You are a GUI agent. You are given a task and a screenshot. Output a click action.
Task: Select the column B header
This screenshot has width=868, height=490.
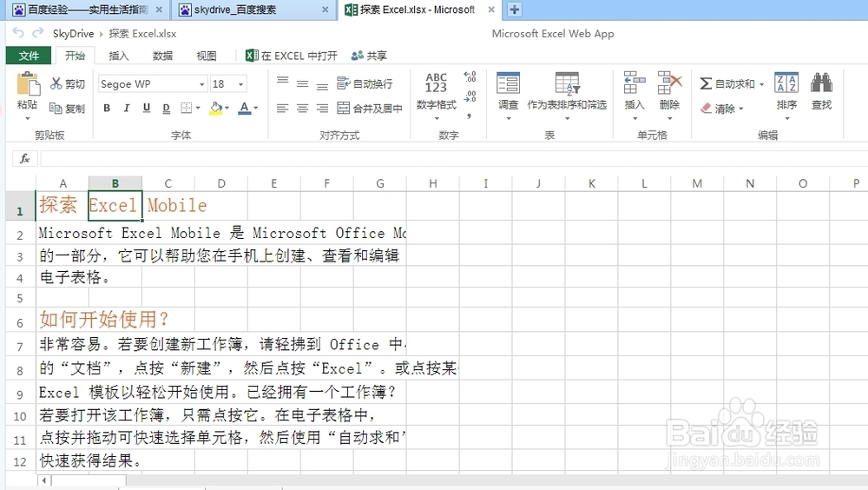(x=115, y=183)
